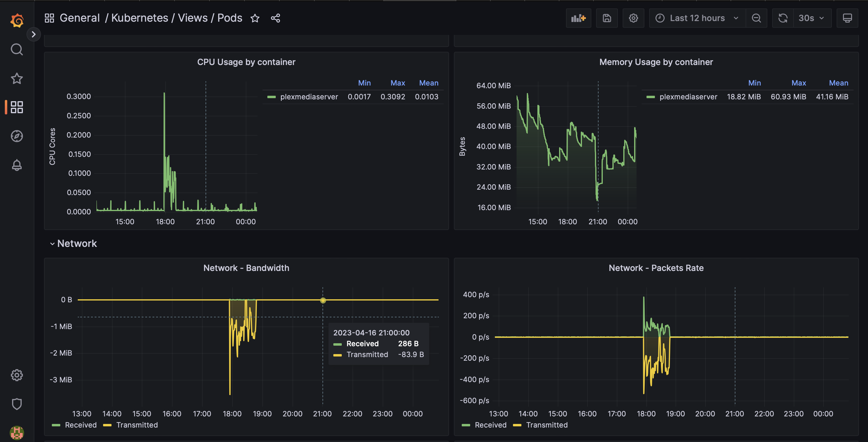Open the Explore compass icon
This screenshot has width=868, height=442.
click(17, 136)
